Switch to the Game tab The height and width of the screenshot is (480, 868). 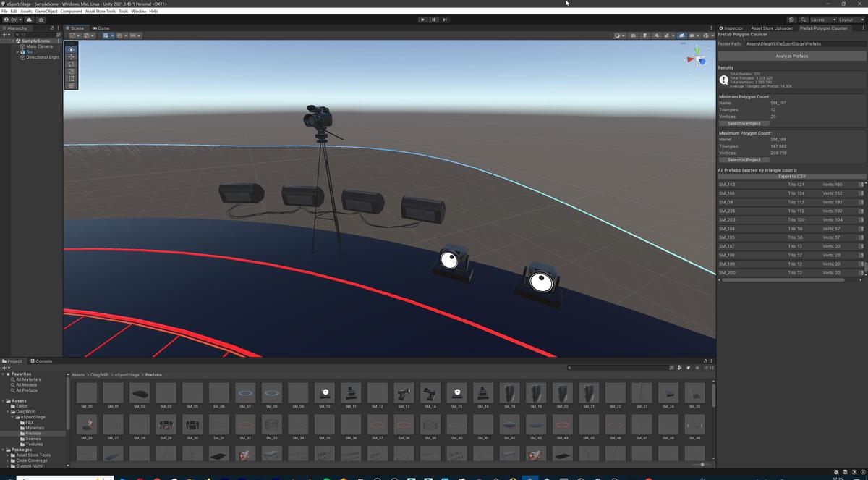(101, 28)
